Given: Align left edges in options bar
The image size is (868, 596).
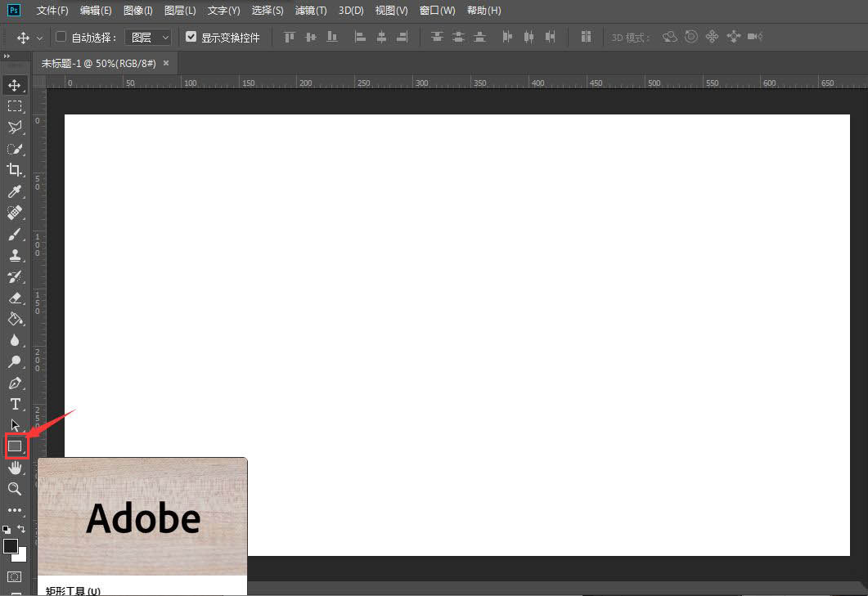Looking at the screenshot, I should 360,37.
